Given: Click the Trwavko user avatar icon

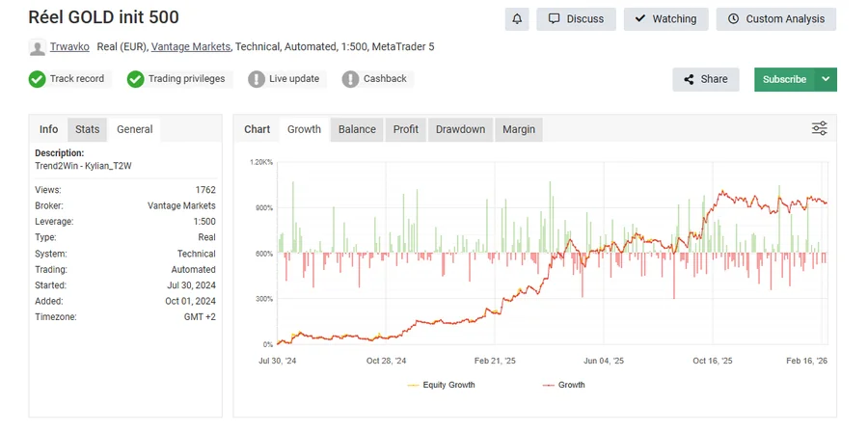Looking at the screenshot, I should click(x=37, y=47).
